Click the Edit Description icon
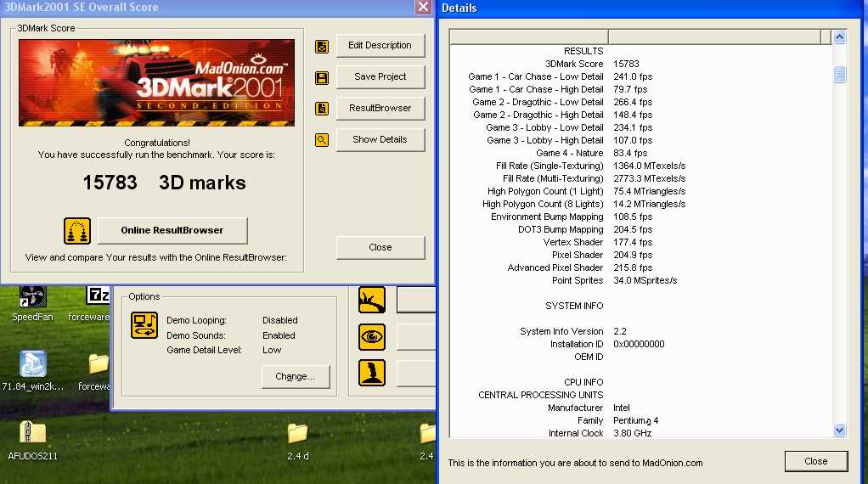This screenshot has height=484, width=868. pyautogui.click(x=322, y=47)
